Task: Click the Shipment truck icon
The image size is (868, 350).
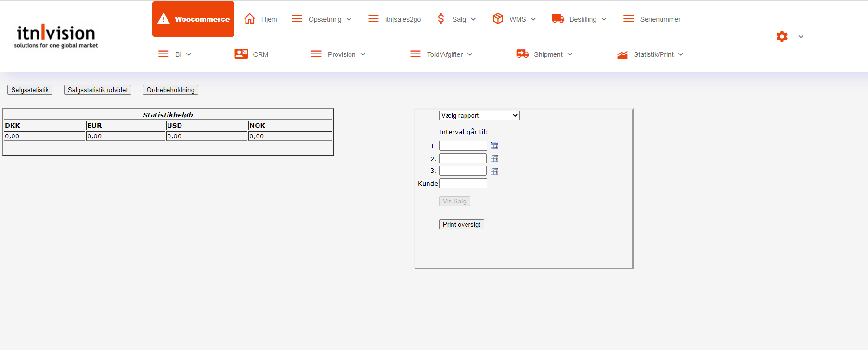Action: (522, 54)
